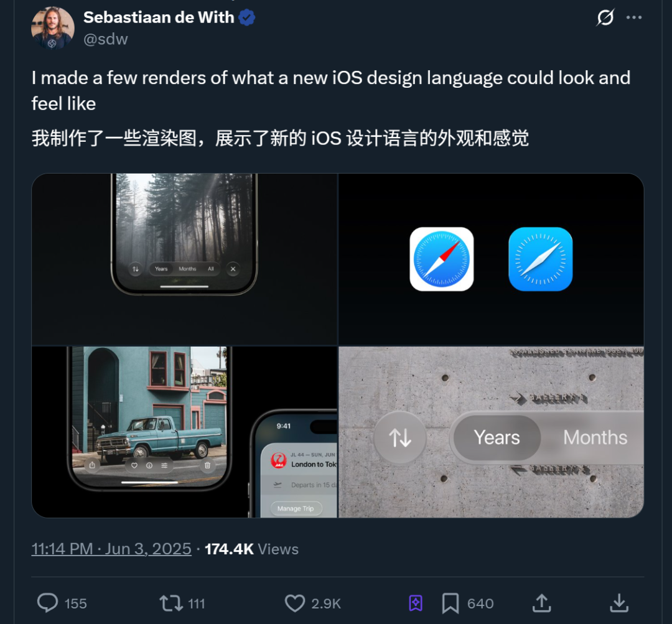Open Sebastiaan de With's profile avatar
This screenshot has width=672, height=624.
pos(52,28)
